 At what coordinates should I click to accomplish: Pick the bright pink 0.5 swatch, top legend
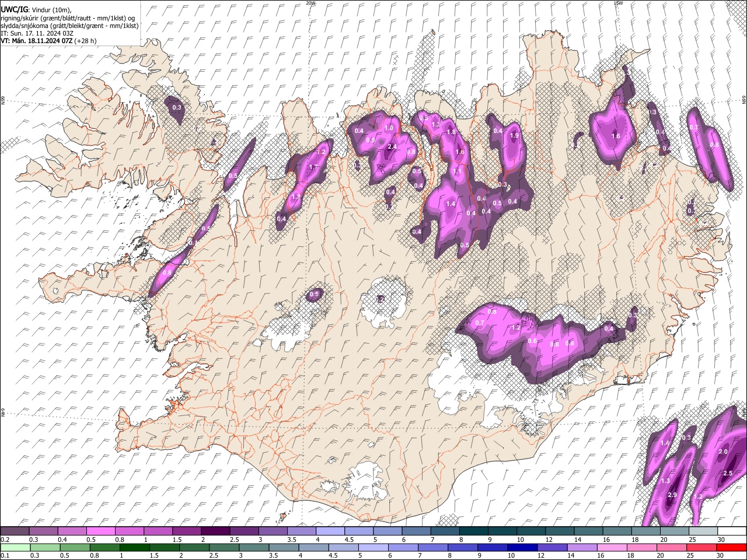point(100,531)
